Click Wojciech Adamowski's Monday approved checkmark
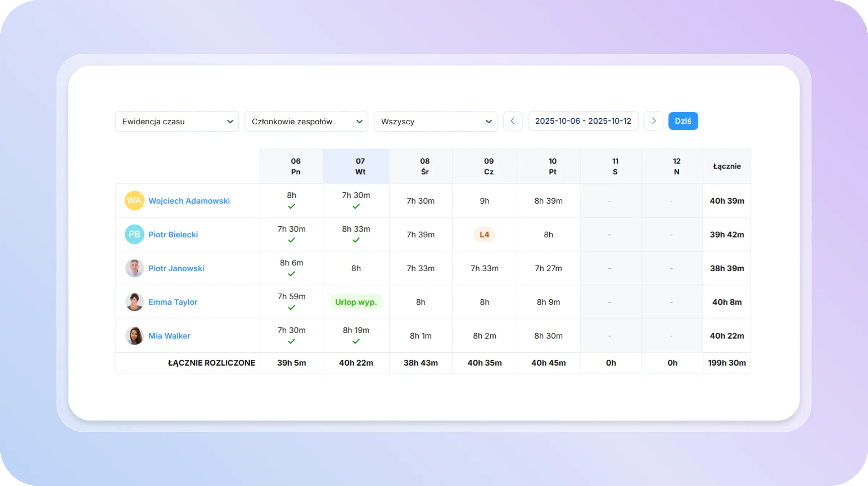Screen dimensions: 868x486 pos(292,206)
